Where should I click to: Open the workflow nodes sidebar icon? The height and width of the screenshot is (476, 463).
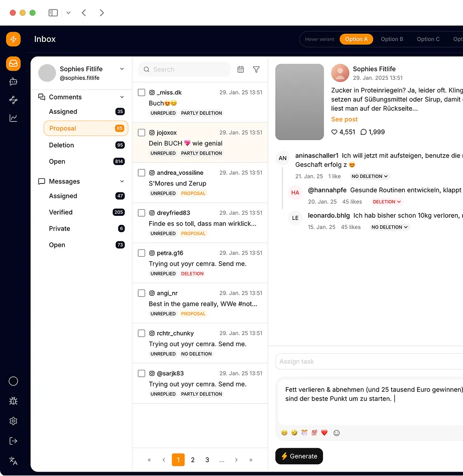[x=13, y=100]
